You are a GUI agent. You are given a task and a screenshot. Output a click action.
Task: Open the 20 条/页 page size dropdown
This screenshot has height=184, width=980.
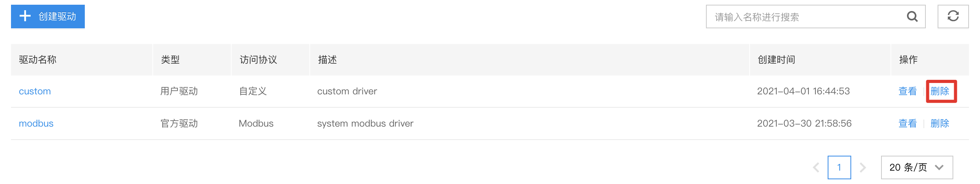pos(917,167)
